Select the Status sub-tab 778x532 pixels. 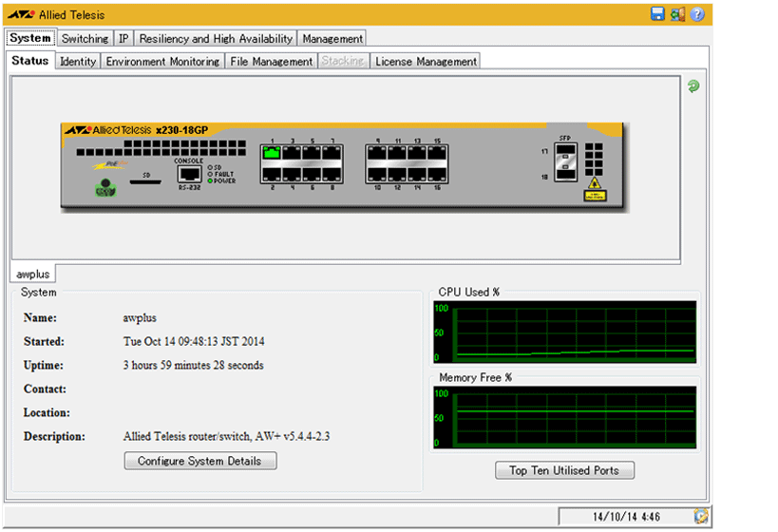point(30,61)
